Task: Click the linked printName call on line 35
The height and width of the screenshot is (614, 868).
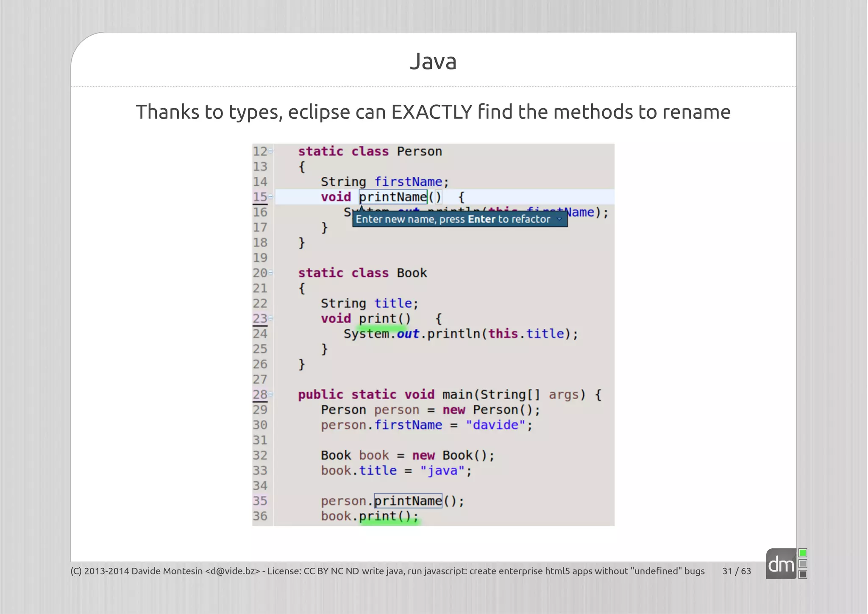Action: click(408, 501)
